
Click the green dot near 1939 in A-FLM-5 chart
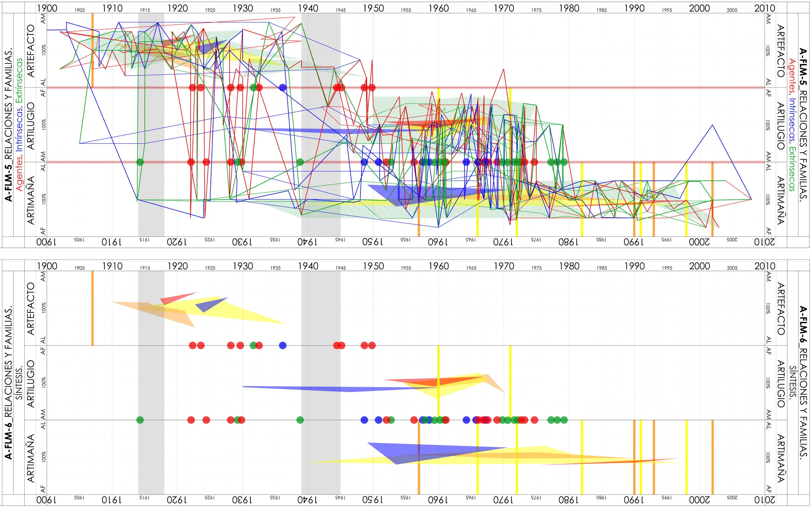point(300,162)
